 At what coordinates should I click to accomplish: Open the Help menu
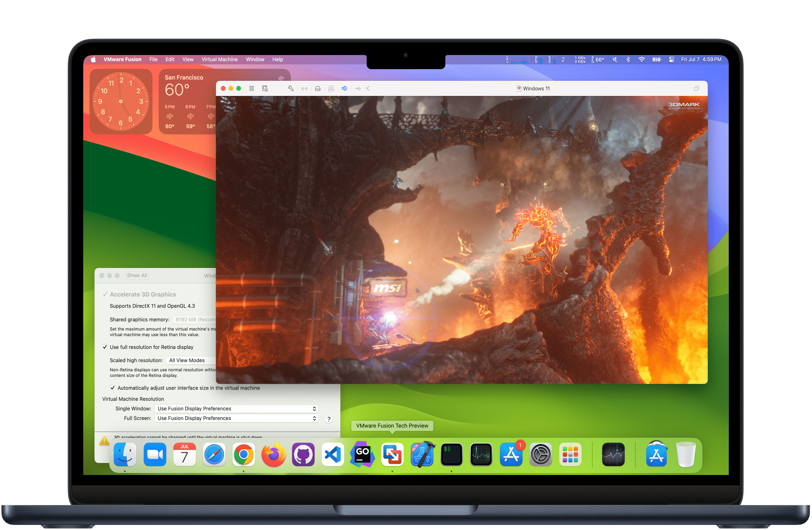278,59
